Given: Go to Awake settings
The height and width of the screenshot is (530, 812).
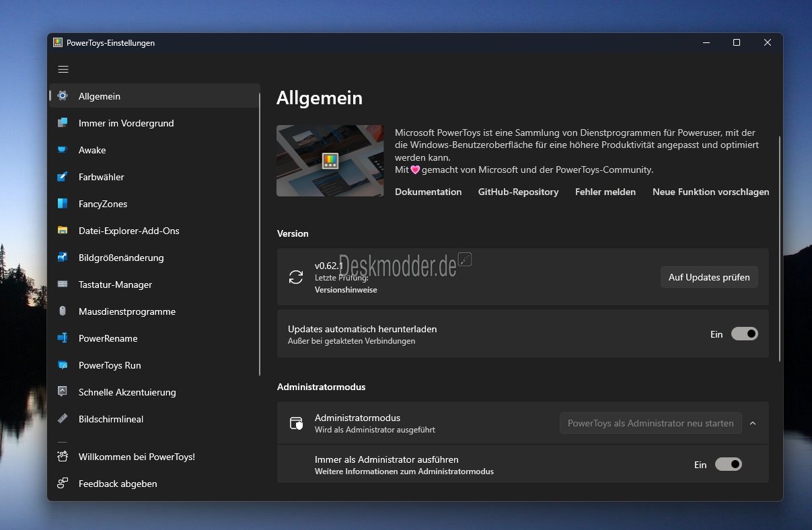Looking at the screenshot, I should tap(155, 150).
